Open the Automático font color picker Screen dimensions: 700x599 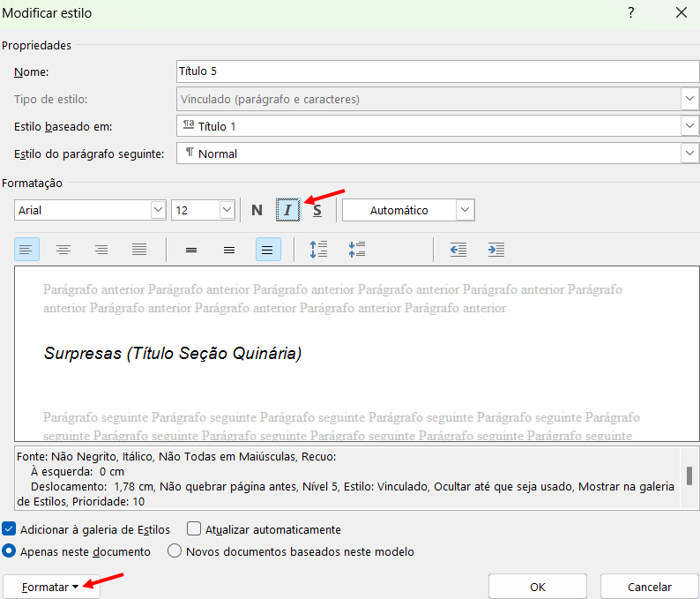465,210
